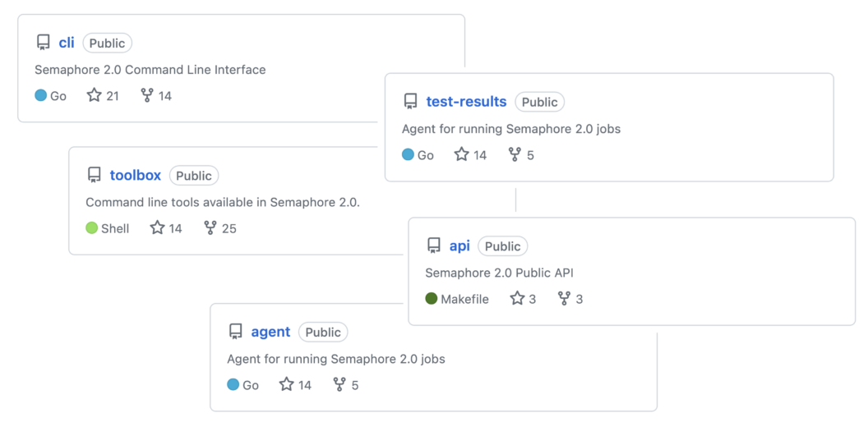Viewport: 868px width, 436px height.
Task: Click the 25 forks count in toolbox card
Action: (229, 228)
